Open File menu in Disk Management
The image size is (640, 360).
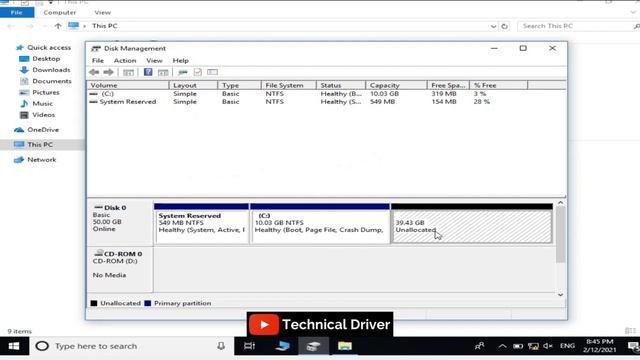98,60
